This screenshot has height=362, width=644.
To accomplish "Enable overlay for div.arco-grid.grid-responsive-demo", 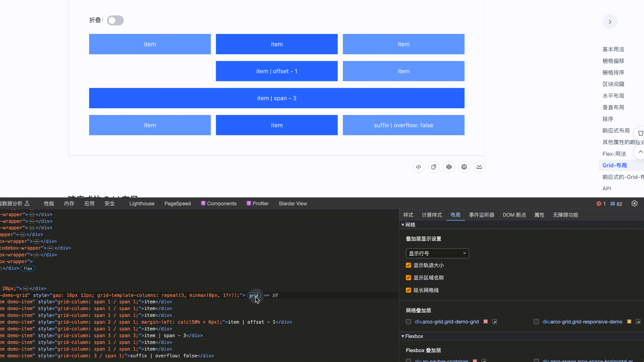I will point(536,322).
